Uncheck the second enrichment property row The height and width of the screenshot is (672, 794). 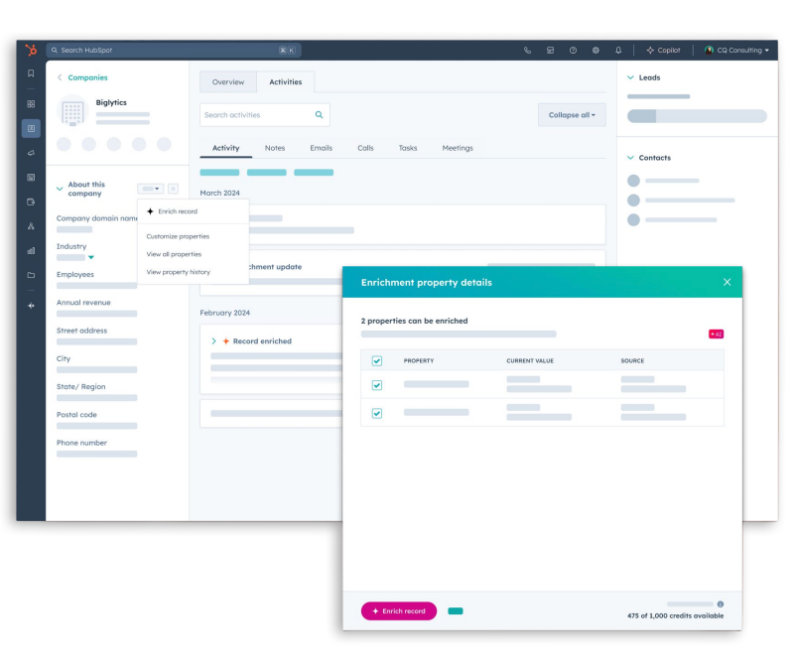pos(377,410)
